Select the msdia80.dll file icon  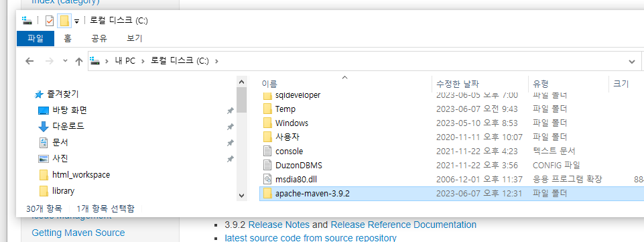pyautogui.click(x=268, y=179)
